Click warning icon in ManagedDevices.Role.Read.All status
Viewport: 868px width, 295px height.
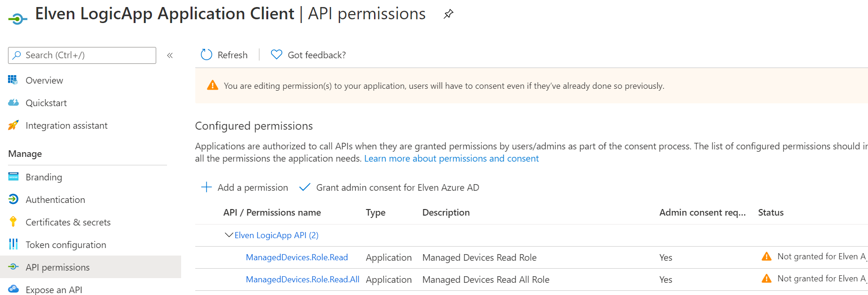[x=766, y=279]
